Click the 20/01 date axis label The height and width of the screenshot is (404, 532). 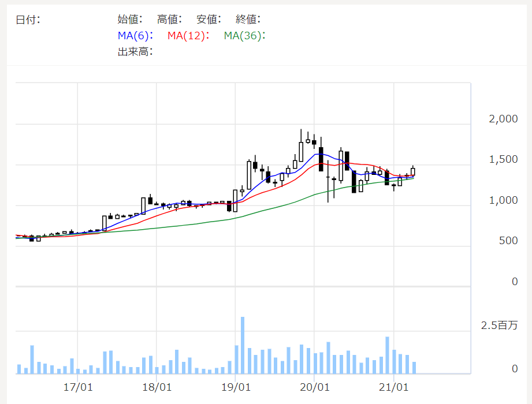[x=314, y=387]
